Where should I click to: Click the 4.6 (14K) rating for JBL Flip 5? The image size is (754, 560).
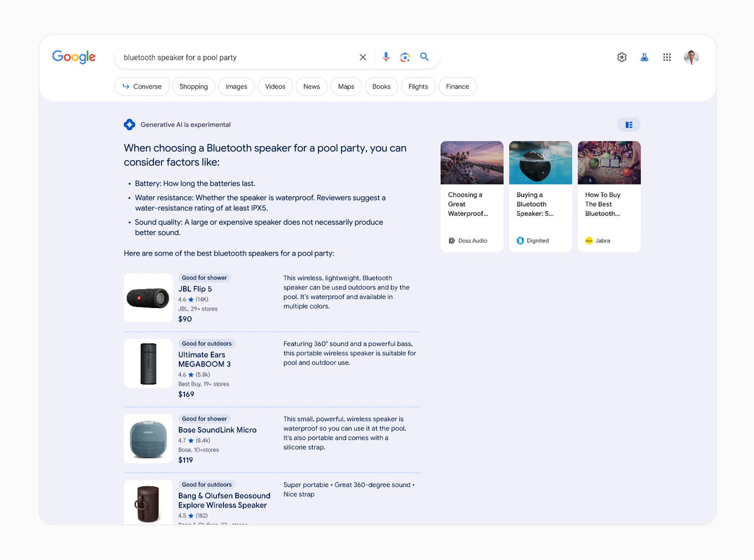pos(193,299)
